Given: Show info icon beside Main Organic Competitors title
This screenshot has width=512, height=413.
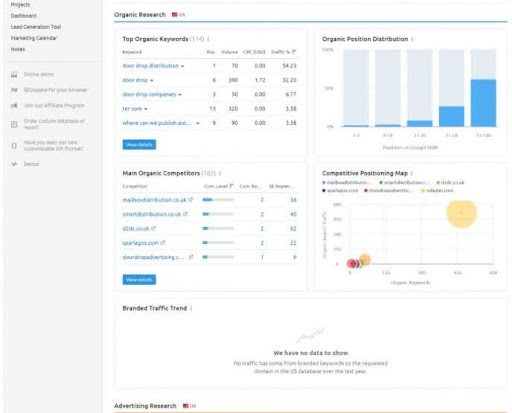Looking at the screenshot, I should [x=220, y=173].
